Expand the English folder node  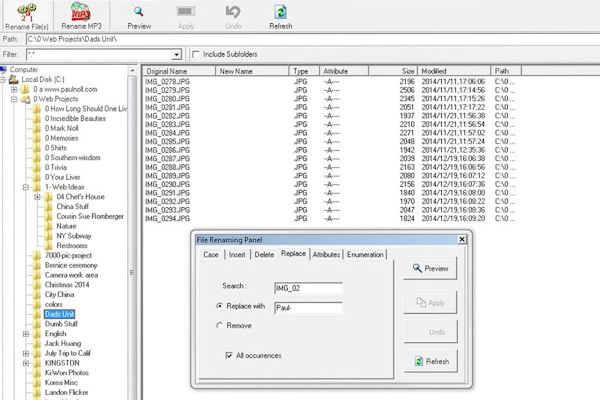[x=26, y=334]
